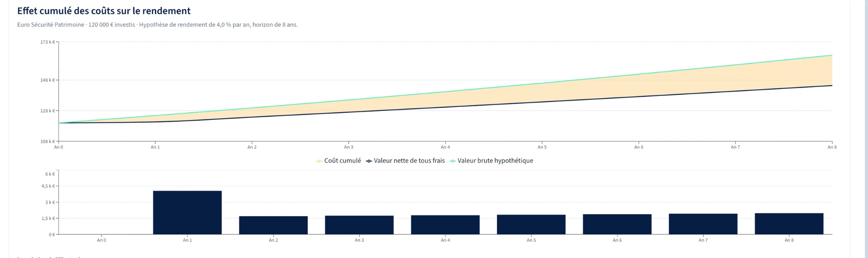Screen dimensions: 868x258
Task: Select the An 1 cost bar
Action: [188, 212]
